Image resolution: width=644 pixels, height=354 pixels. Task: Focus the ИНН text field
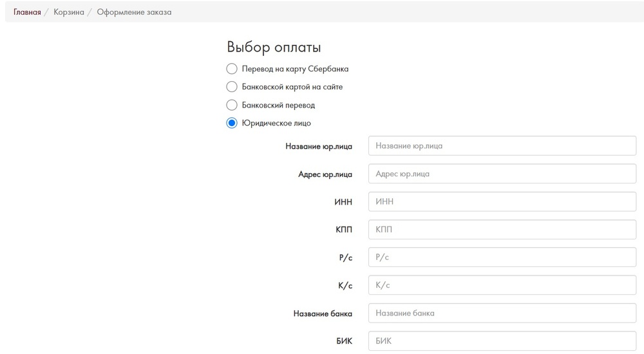[x=502, y=201]
